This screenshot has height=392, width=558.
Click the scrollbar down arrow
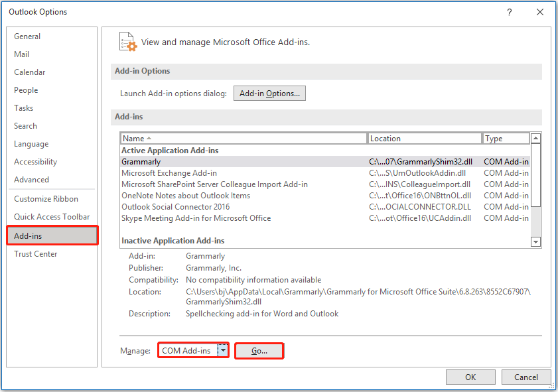tap(535, 241)
